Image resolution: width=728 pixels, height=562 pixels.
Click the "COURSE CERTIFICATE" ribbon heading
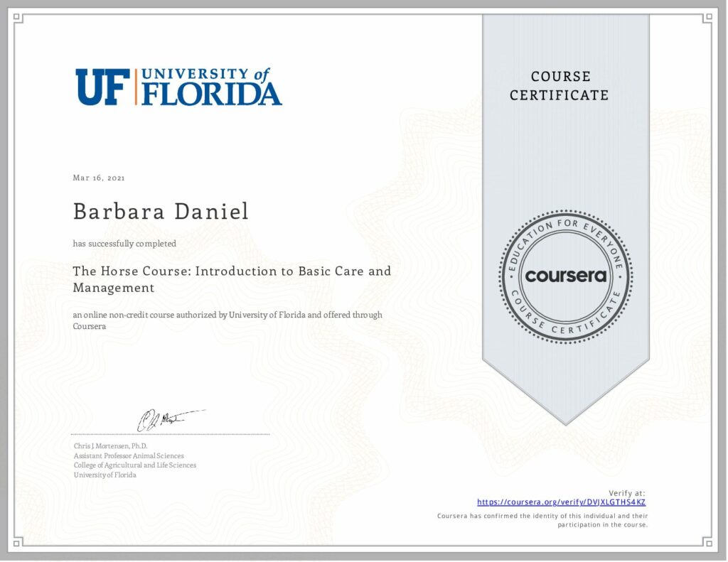coord(560,85)
